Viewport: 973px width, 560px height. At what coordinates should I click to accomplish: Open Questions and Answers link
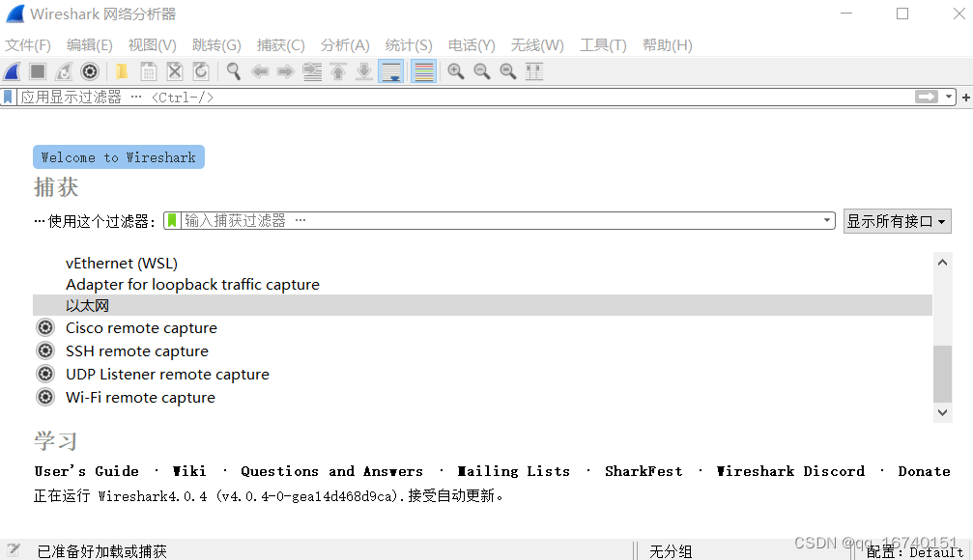[x=332, y=471]
